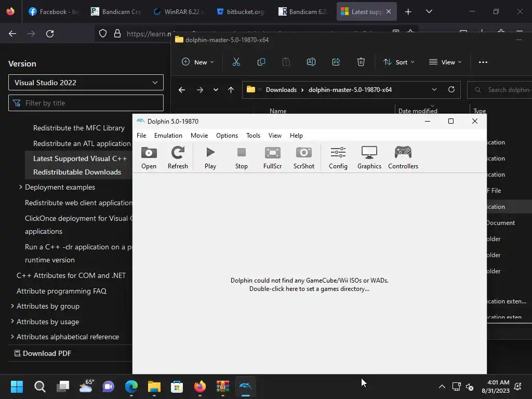Switch to the Facebook browser tab

tap(54, 11)
